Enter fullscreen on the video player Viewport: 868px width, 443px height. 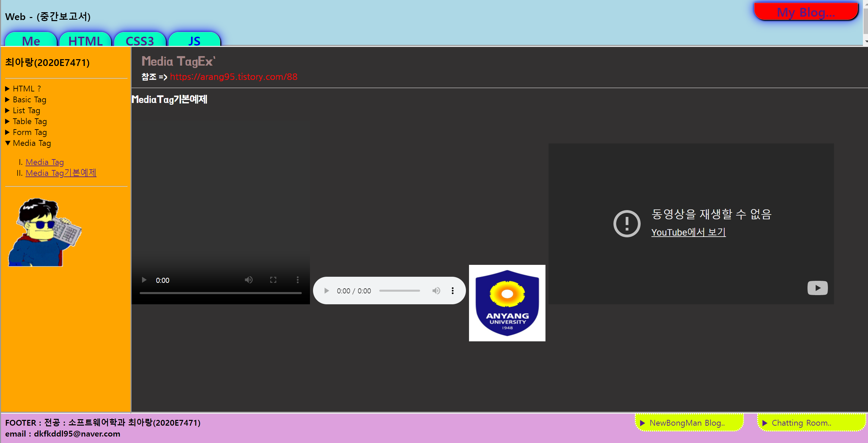click(273, 280)
